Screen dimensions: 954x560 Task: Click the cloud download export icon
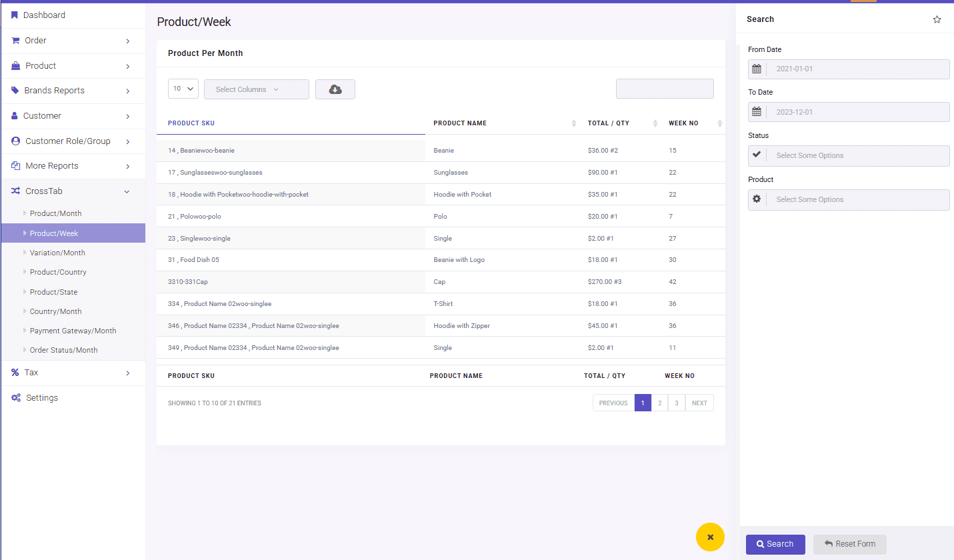[335, 89]
